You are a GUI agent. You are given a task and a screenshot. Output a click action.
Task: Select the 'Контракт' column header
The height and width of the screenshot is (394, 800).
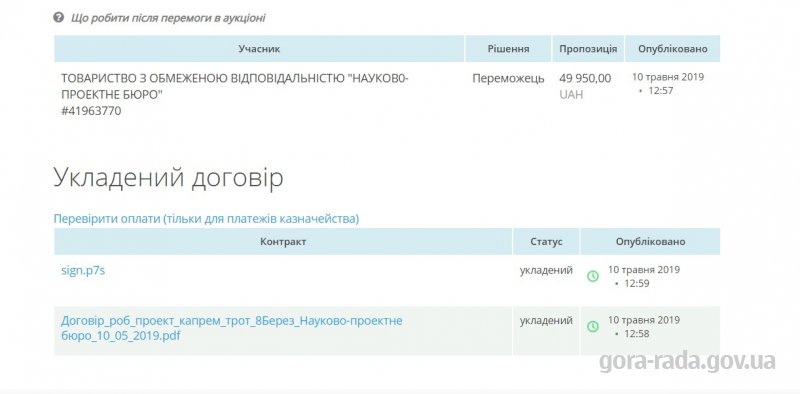click(283, 241)
